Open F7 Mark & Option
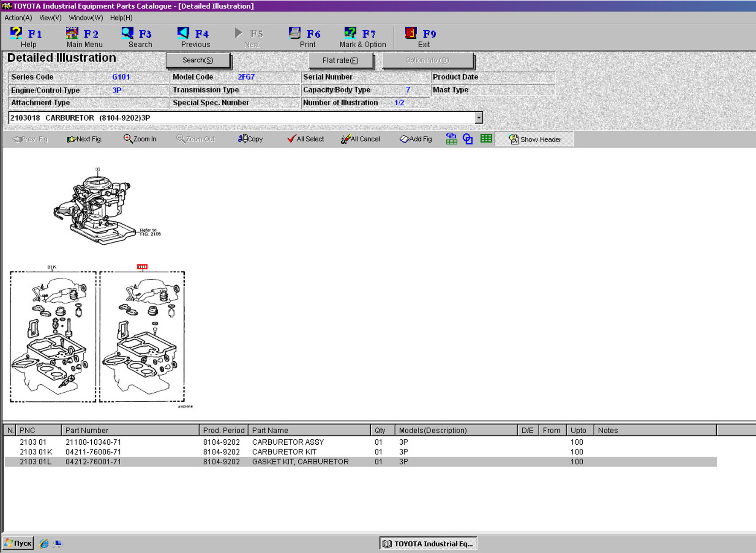The width and height of the screenshot is (756, 553). [x=350, y=34]
